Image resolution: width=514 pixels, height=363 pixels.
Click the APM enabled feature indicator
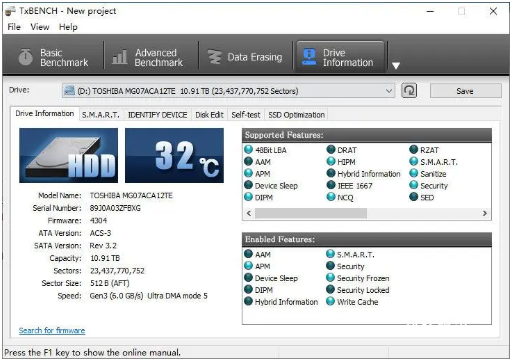249,266
